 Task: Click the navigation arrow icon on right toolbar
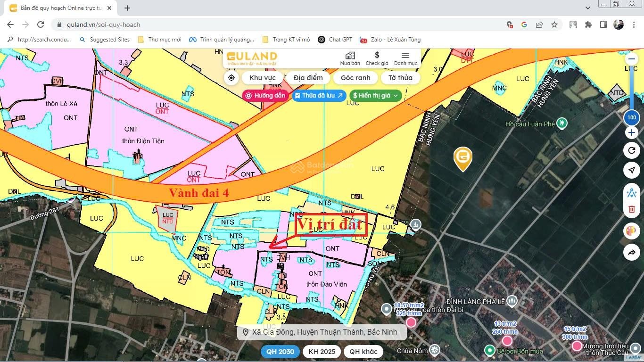click(x=631, y=170)
